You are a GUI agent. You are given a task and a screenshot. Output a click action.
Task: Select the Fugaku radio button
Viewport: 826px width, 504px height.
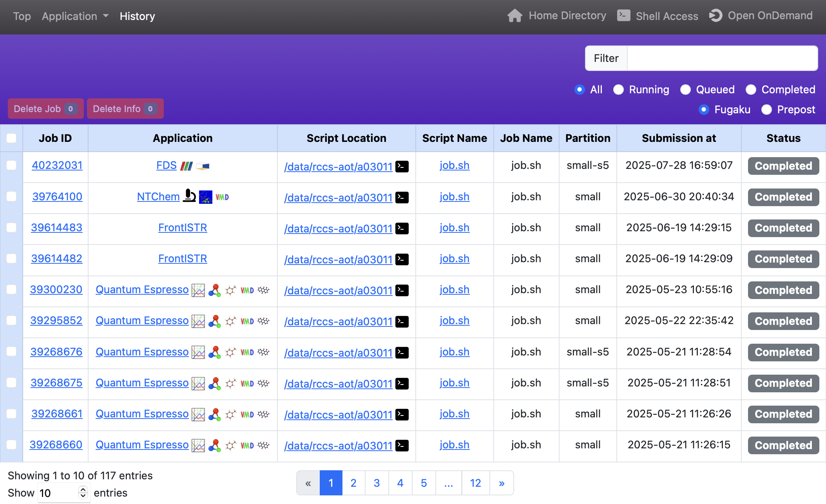click(704, 110)
